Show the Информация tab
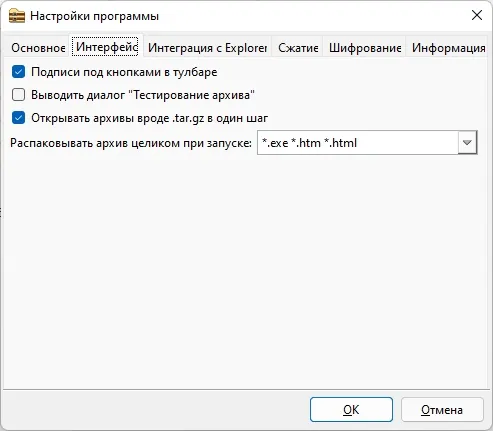 pos(448,48)
